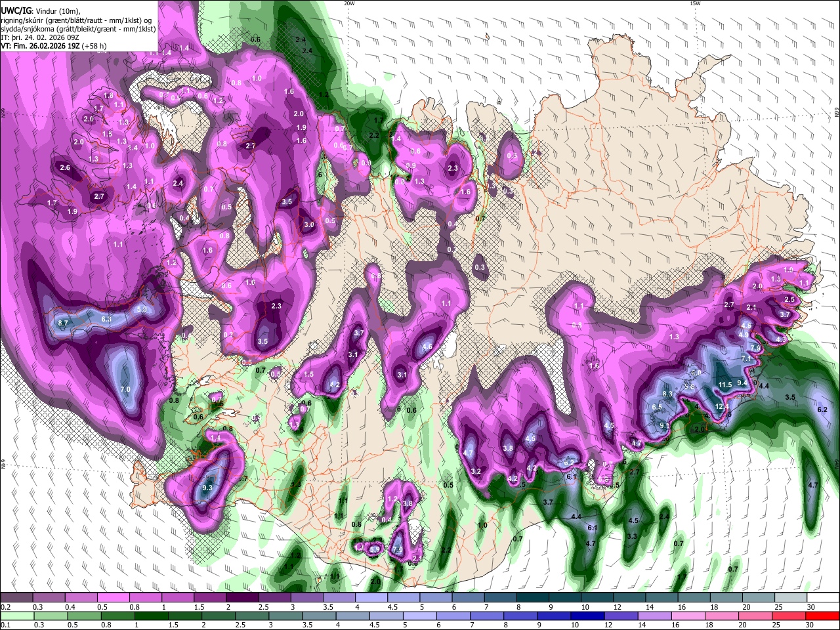Click the 9.4 value in the southeast
Screen dimensions: 840x630
(742, 383)
